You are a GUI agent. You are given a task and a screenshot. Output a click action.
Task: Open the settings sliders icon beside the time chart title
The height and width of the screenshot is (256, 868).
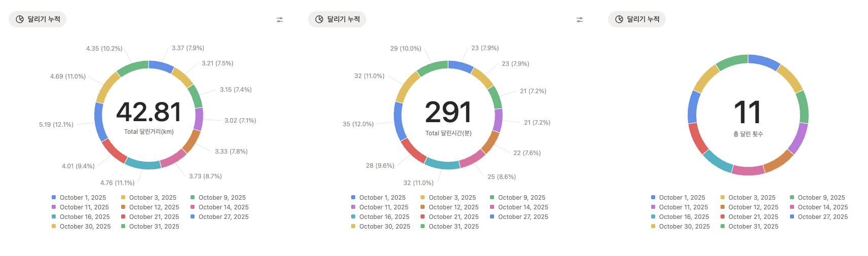580,20
